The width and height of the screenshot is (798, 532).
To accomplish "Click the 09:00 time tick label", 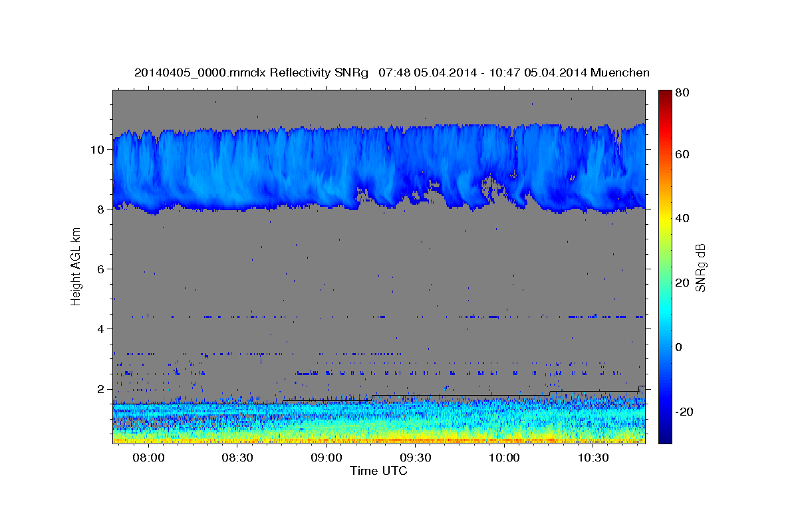I will [327, 458].
